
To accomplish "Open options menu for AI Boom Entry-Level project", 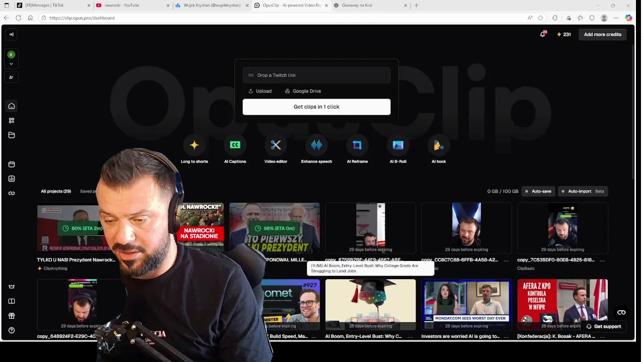I will [x=410, y=336].
